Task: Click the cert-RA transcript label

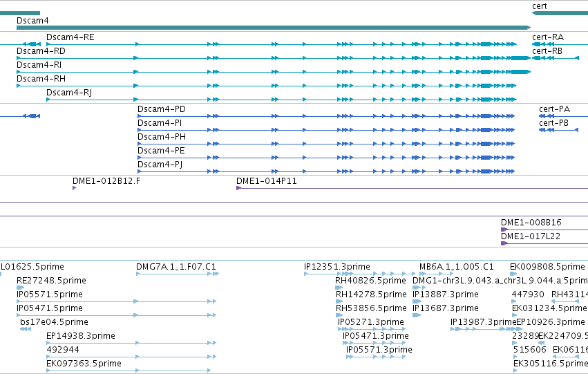Action: [x=547, y=37]
